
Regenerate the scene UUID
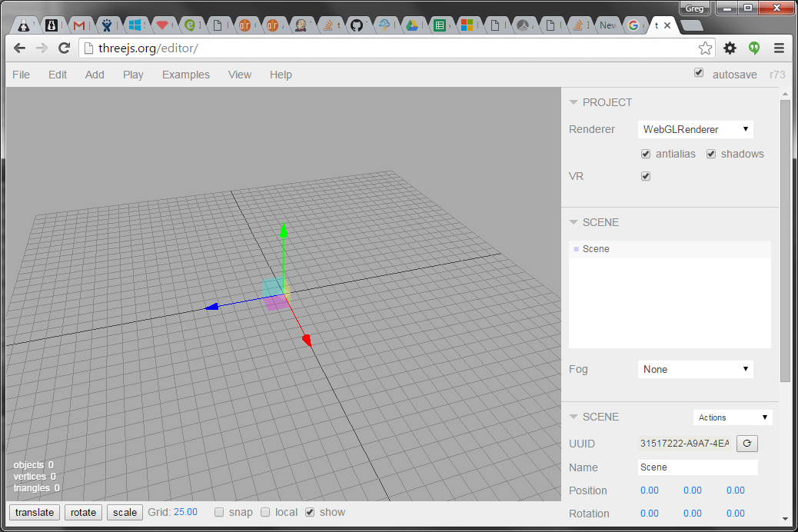(x=747, y=444)
